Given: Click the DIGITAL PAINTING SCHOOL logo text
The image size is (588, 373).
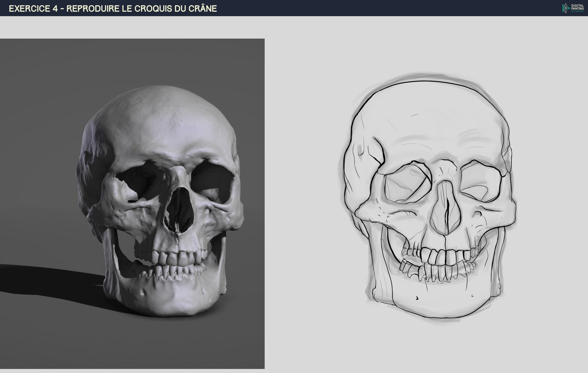Looking at the screenshot, I should point(577,8).
